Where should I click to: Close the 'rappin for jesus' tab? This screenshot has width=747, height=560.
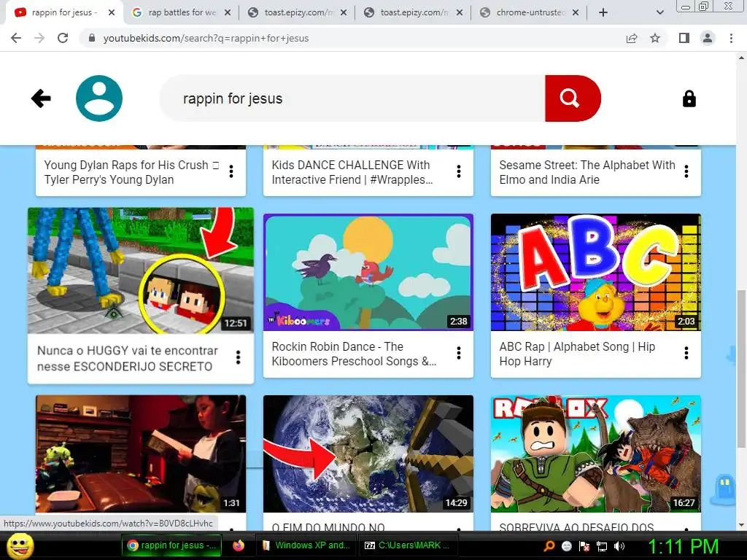(112, 12)
